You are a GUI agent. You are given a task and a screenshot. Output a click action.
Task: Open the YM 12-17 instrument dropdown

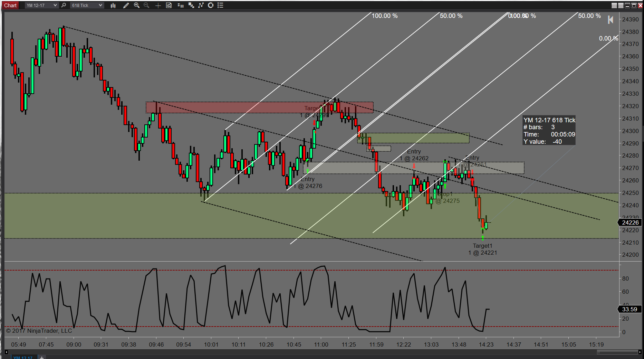[41, 5]
